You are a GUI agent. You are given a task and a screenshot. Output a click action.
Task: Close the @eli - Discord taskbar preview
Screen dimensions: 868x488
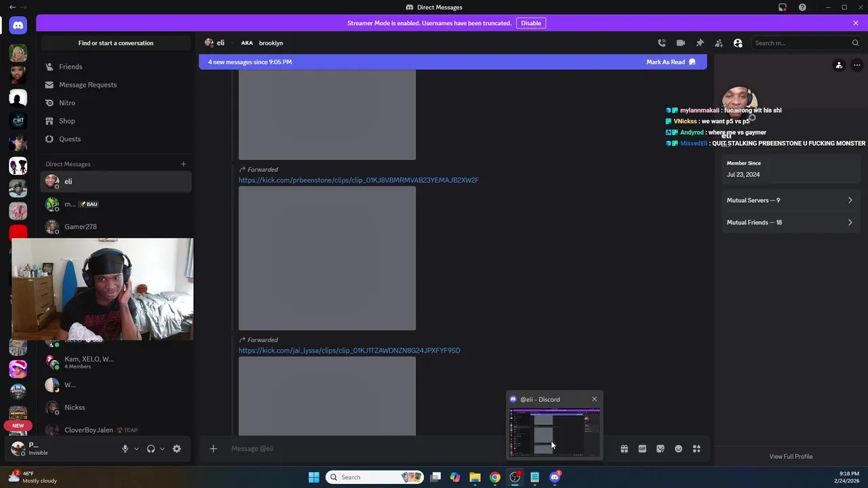click(595, 399)
